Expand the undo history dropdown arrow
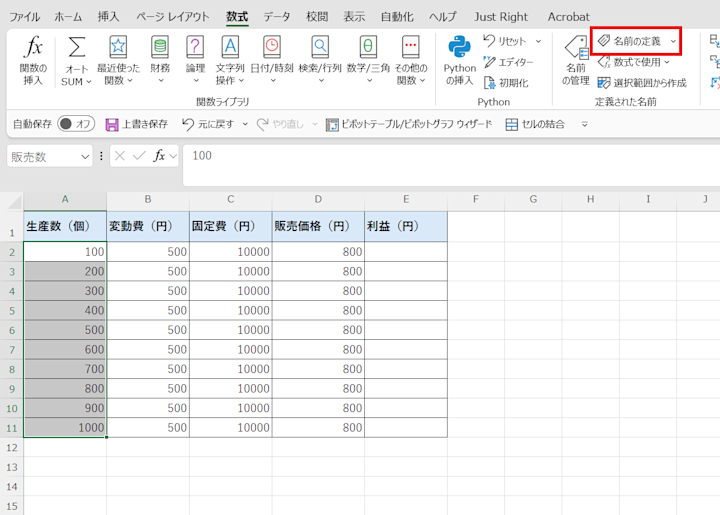The height and width of the screenshot is (515, 720). click(245, 124)
